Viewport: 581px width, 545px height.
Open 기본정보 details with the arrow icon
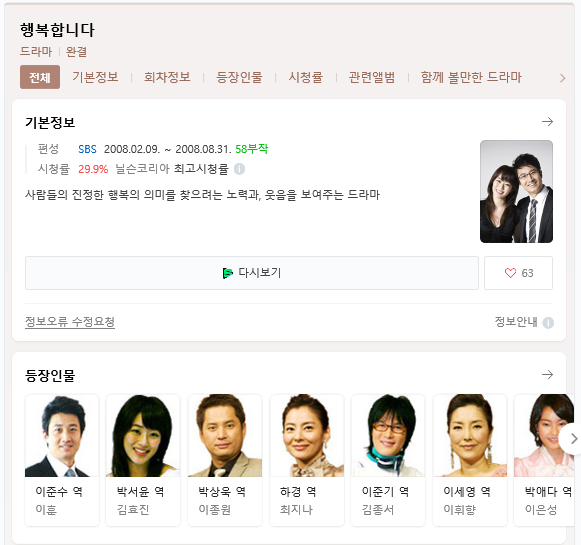pyautogui.click(x=547, y=122)
